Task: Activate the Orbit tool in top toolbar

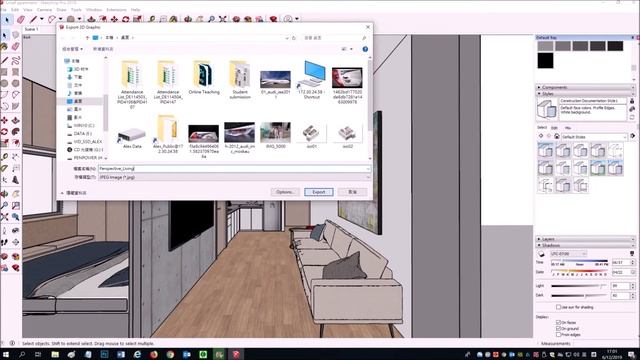Action: pos(188,19)
